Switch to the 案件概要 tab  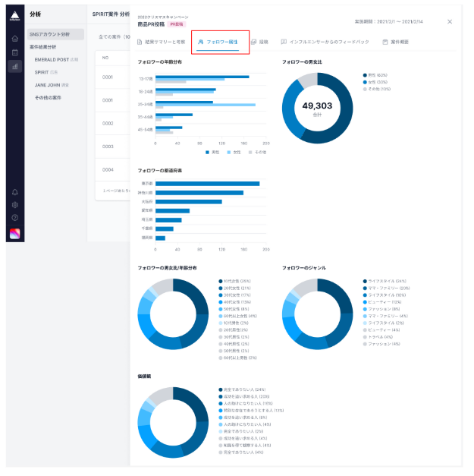pyautogui.click(x=395, y=42)
